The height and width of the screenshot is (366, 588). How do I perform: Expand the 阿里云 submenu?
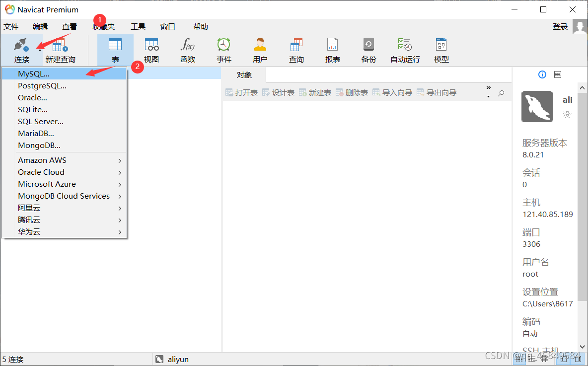[x=64, y=208]
